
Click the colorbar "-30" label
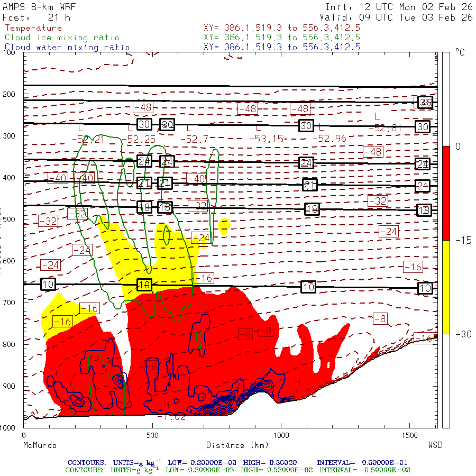[463, 334]
